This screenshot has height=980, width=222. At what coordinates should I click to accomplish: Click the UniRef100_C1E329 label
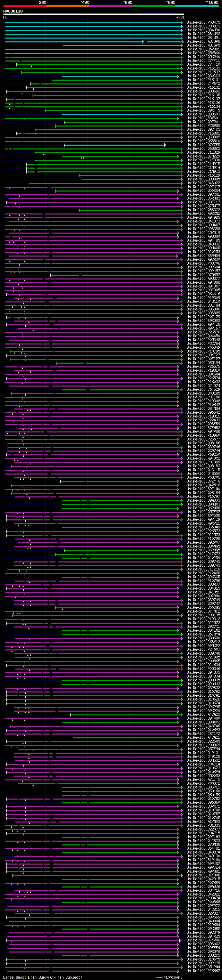[x=203, y=153]
